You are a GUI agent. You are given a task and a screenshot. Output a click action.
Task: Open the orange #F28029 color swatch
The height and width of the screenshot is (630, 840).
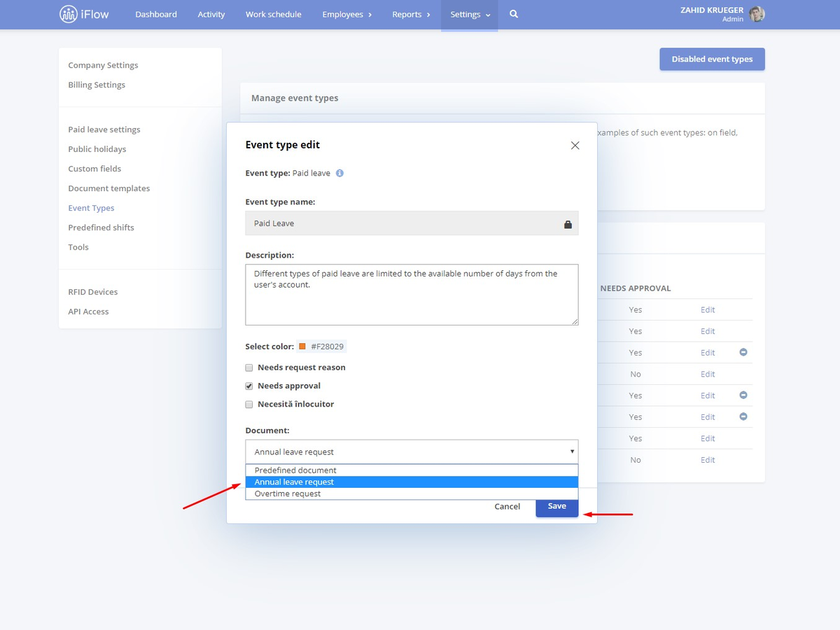pyautogui.click(x=302, y=346)
